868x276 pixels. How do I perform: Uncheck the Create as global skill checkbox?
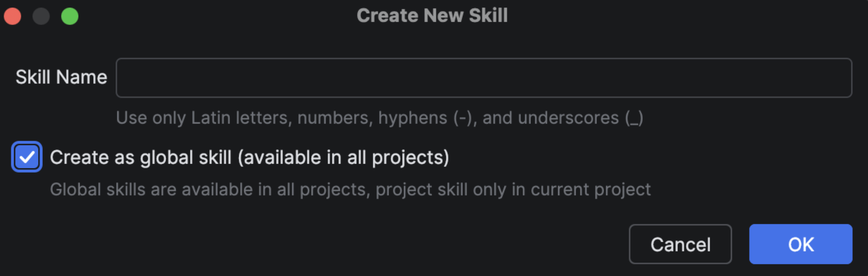point(27,157)
